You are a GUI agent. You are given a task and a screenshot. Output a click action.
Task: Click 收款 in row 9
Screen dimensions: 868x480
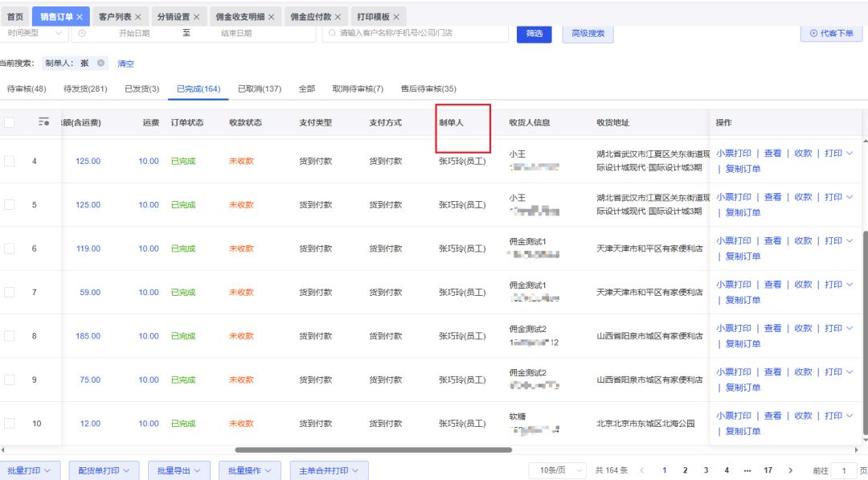[803, 372]
